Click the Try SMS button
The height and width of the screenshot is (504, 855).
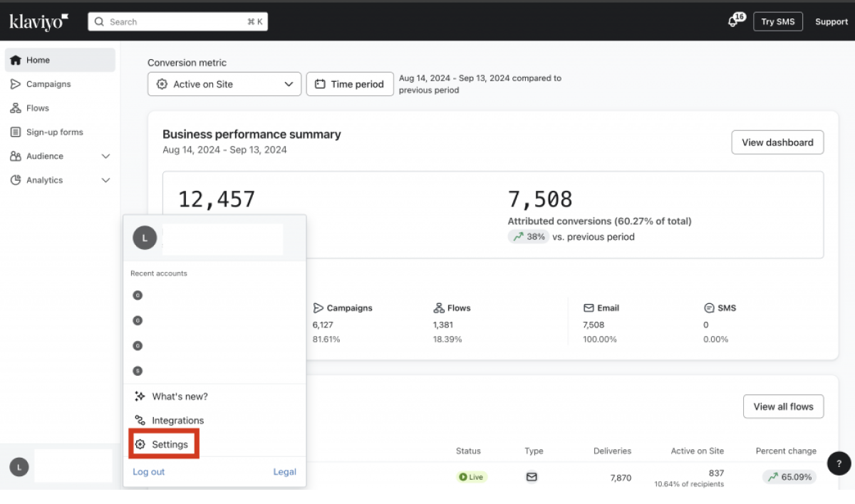pos(777,21)
